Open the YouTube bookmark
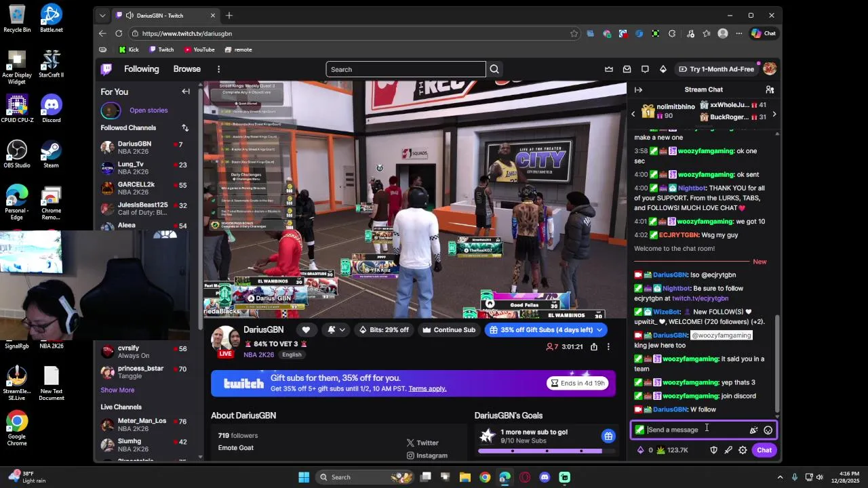Viewport: 868px width, 488px height. point(199,49)
